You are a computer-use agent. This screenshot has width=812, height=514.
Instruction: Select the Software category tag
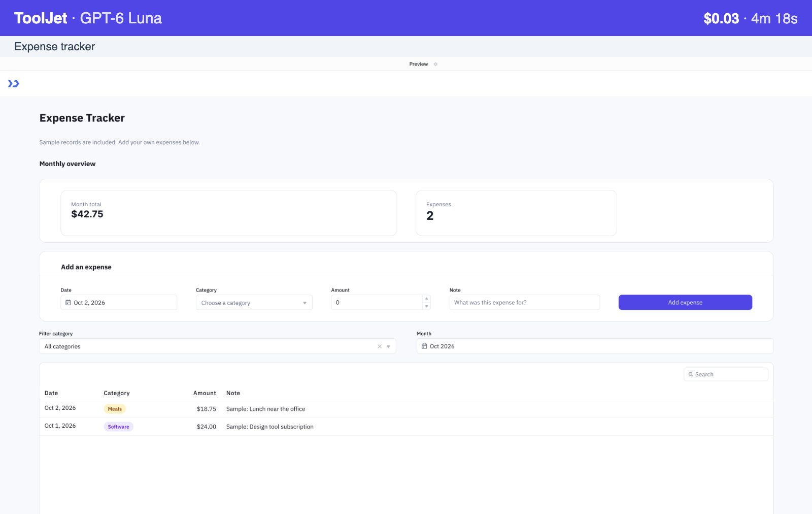pyautogui.click(x=118, y=427)
